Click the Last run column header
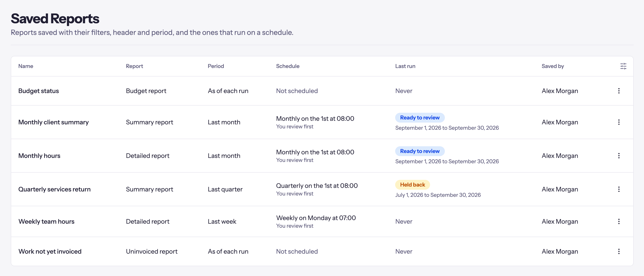 point(405,66)
